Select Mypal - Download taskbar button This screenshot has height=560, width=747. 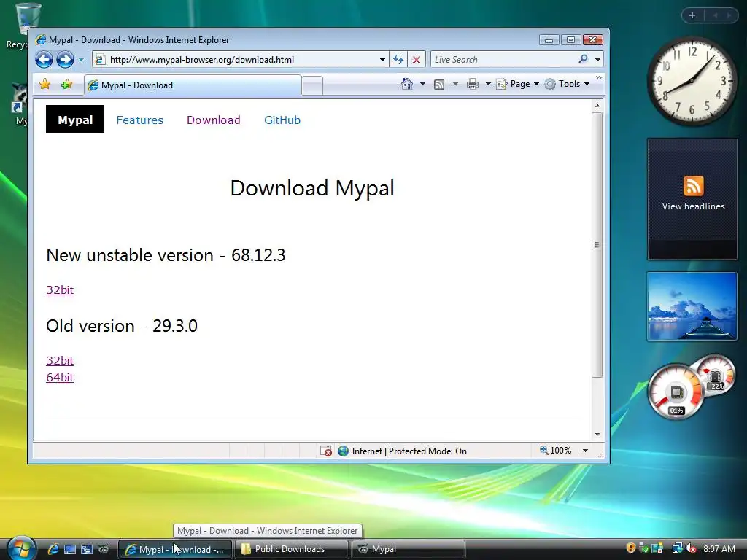point(175,549)
